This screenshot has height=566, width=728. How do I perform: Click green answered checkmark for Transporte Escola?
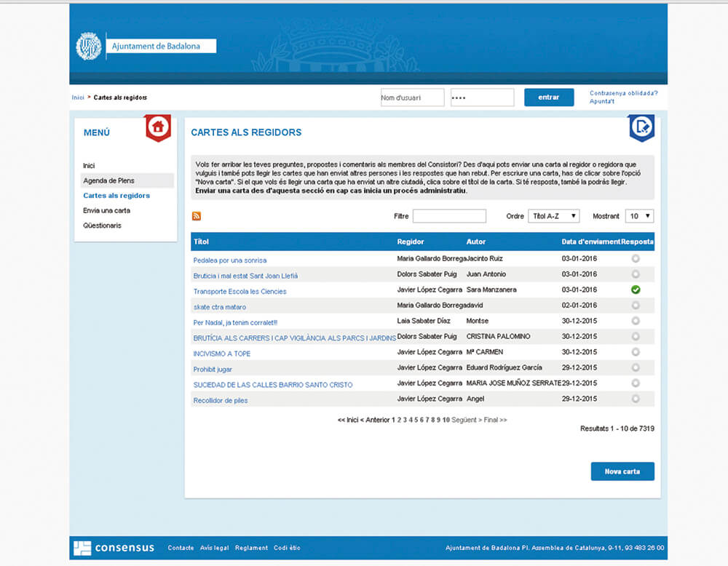coord(636,290)
